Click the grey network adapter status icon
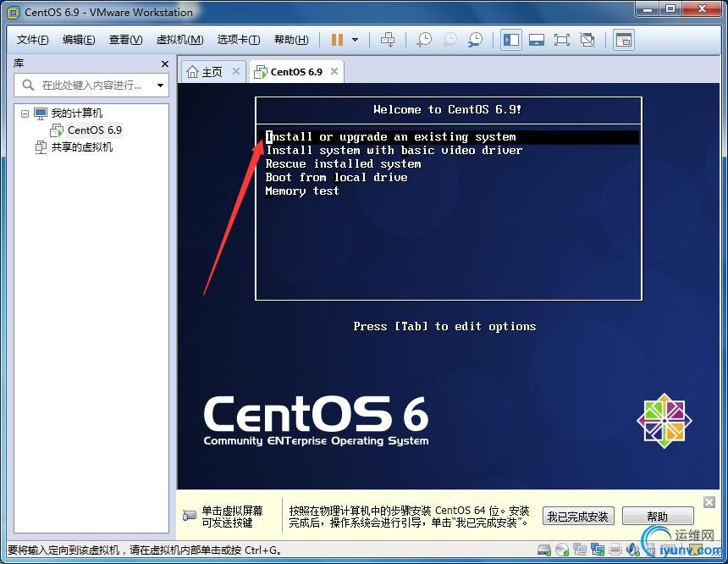 click(580, 550)
